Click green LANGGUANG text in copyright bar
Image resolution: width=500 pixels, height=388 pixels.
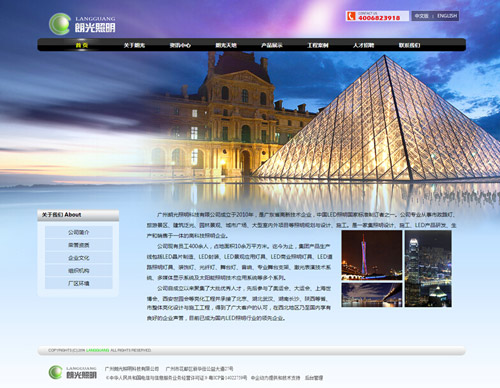[x=98, y=350]
